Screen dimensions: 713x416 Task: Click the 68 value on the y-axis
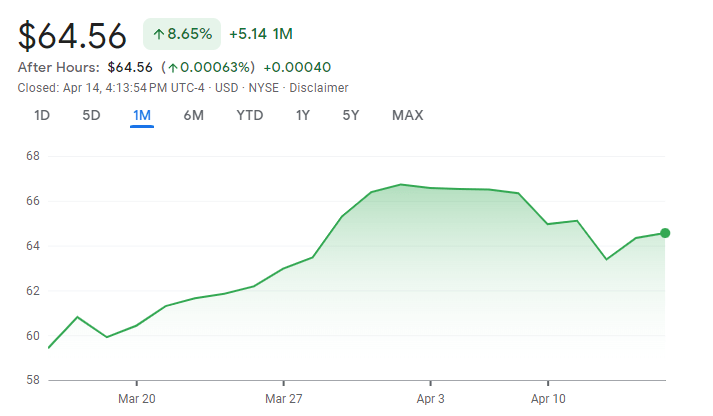(x=32, y=156)
